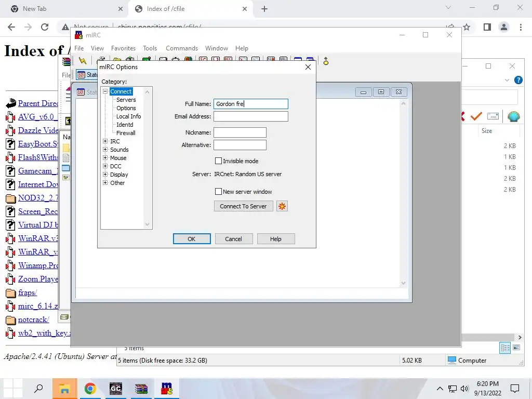This screenshot has height=399, width=532.
Task: Expand the Mouse category
Action: tap(105, 158)
